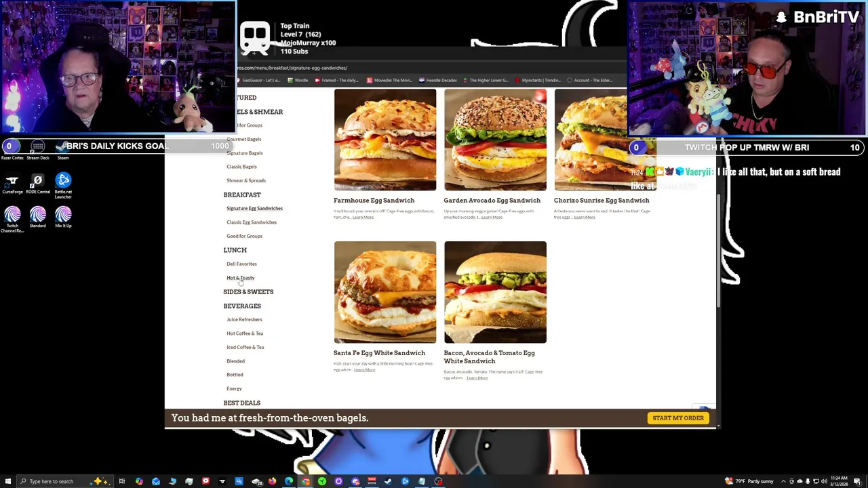868x488 pixels.
Task: Open the Task View taskbar icon
Action: (122, 481)
